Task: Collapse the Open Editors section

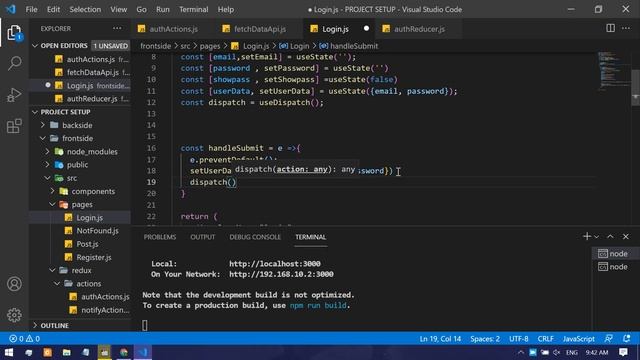Action: 35,46
